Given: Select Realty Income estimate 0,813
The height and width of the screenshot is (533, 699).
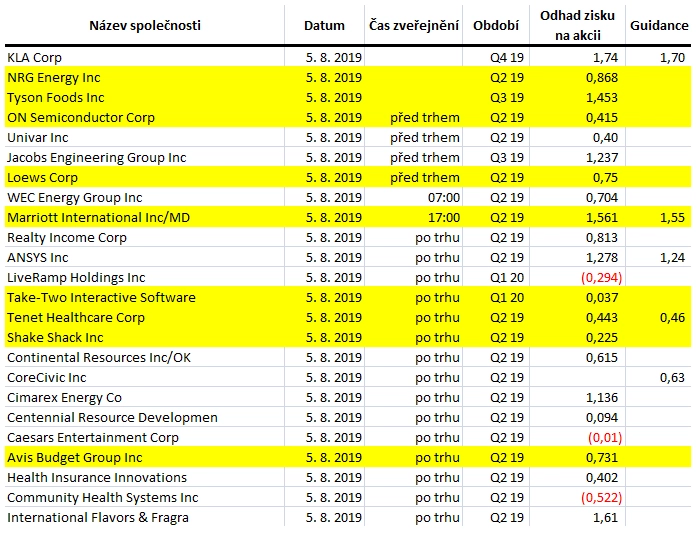Looking at the screenshot, I should point(602,238).
